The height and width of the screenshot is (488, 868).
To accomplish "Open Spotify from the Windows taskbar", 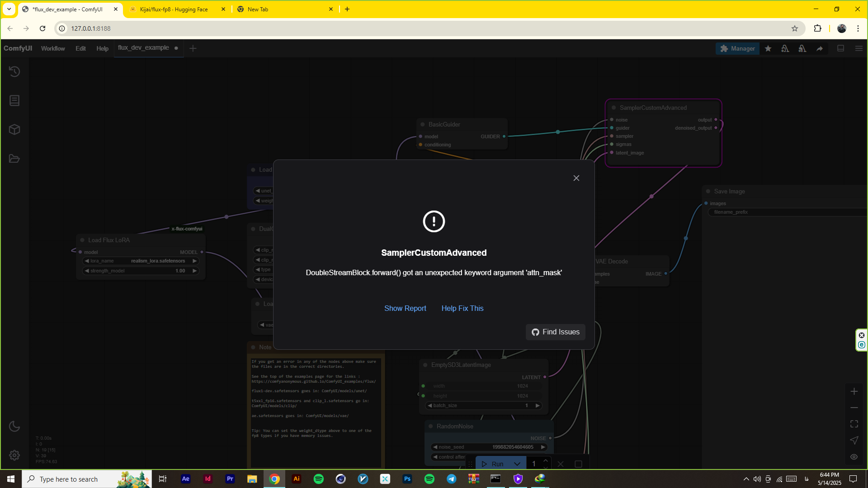I will click(x=319, y=479).
